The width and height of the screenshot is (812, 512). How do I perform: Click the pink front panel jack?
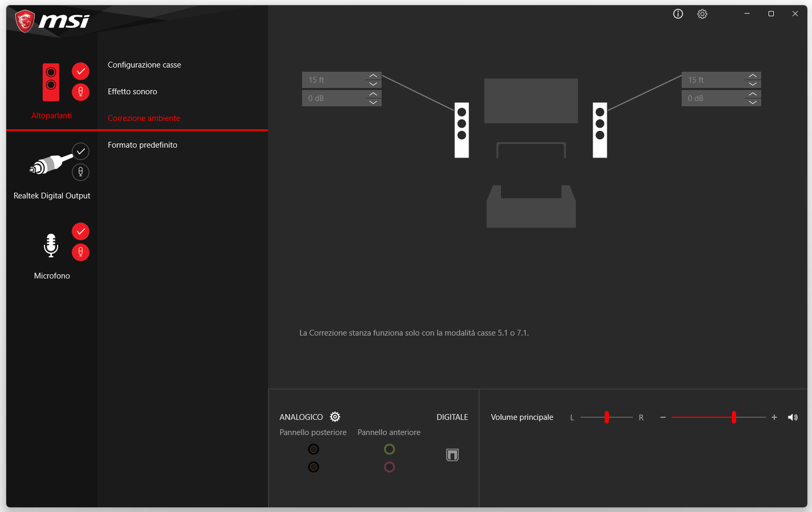coord(390,467)
